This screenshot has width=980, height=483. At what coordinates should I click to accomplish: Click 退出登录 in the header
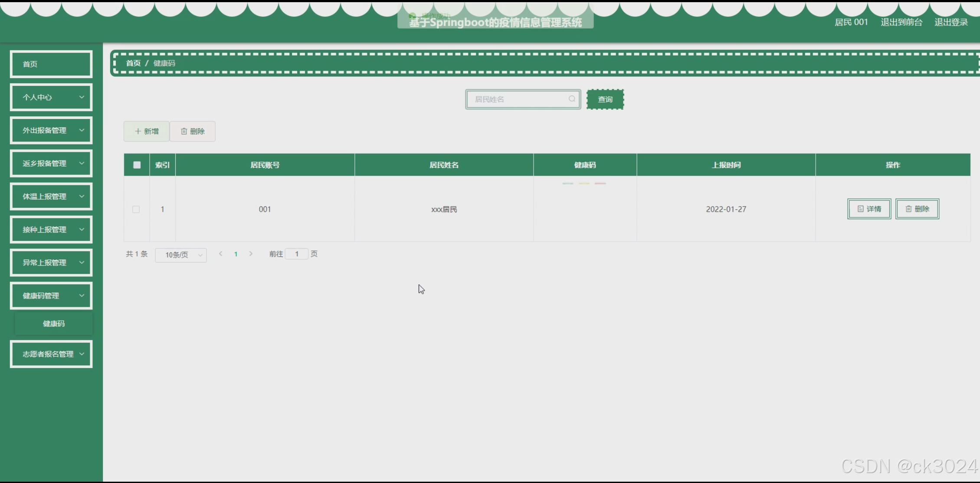(951, 22)
